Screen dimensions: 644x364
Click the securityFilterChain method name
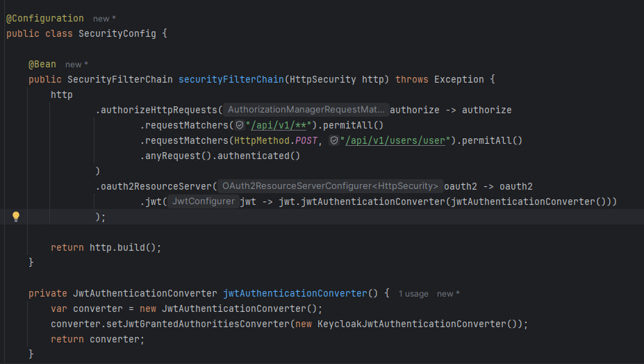pos(231,79)
